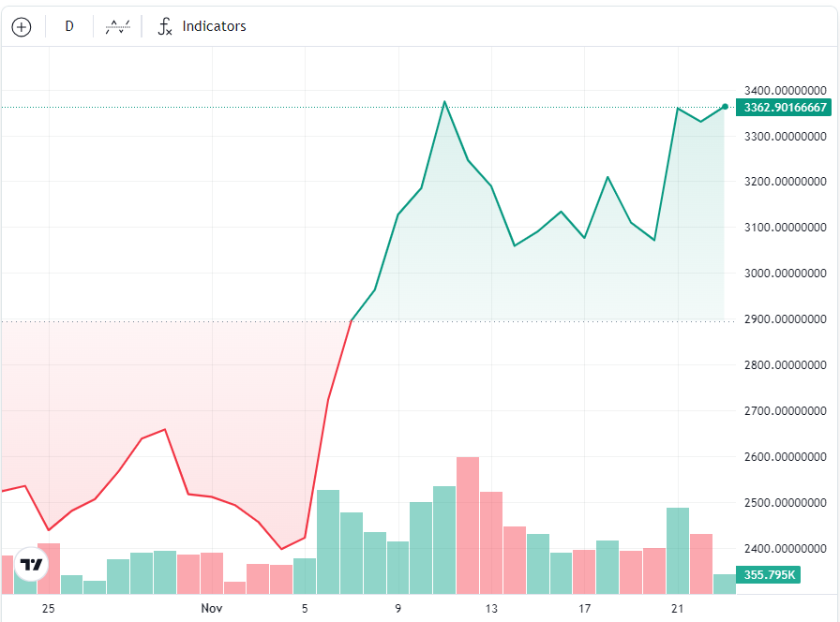The height and width of the screenshot is (622, 840).
Task: Click the fx indicators icon
Action: coord(164,26)
